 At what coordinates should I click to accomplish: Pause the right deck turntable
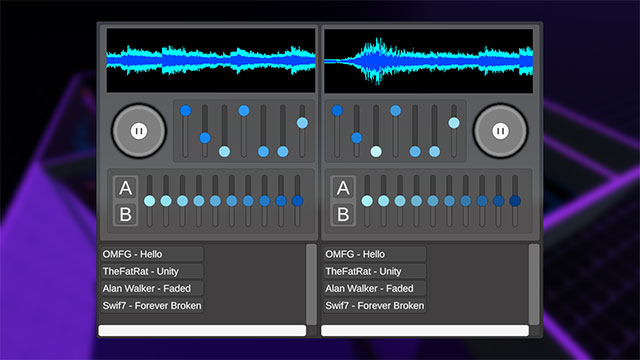[x=500, y=131]
